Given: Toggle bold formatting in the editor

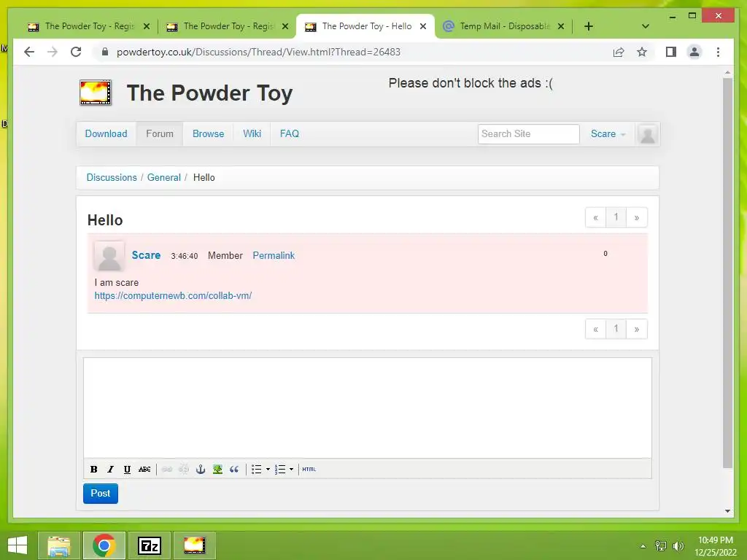Looking at the screenshot, I should click(x=94, y=469).
